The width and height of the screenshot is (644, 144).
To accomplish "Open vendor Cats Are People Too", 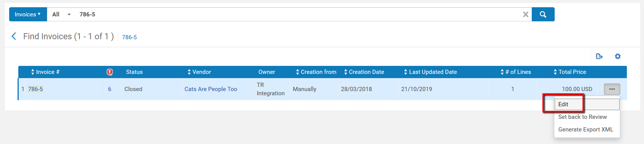I will 211,89.
